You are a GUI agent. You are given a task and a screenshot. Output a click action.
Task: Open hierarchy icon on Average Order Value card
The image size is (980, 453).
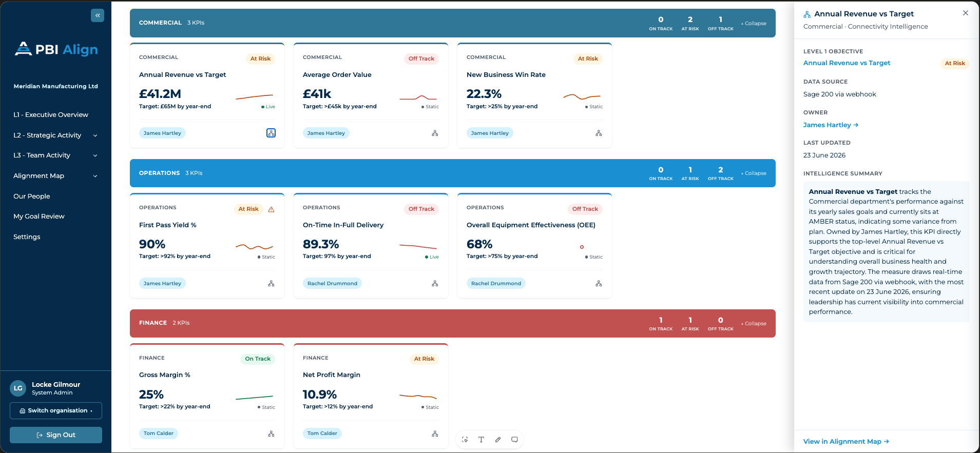[435, 133]
